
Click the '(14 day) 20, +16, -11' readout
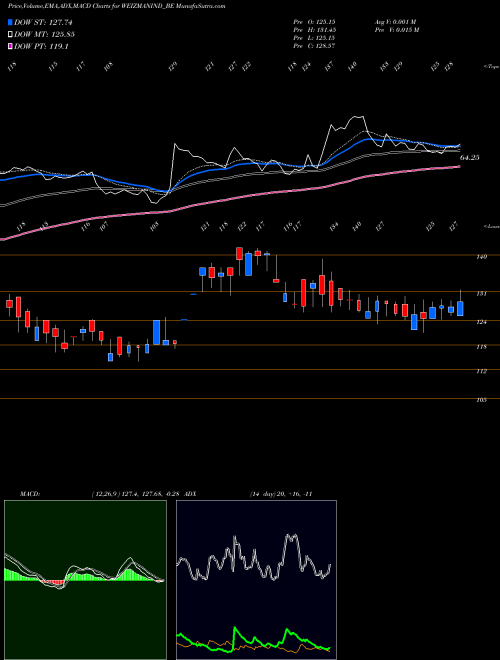click(x=281, y=494)
